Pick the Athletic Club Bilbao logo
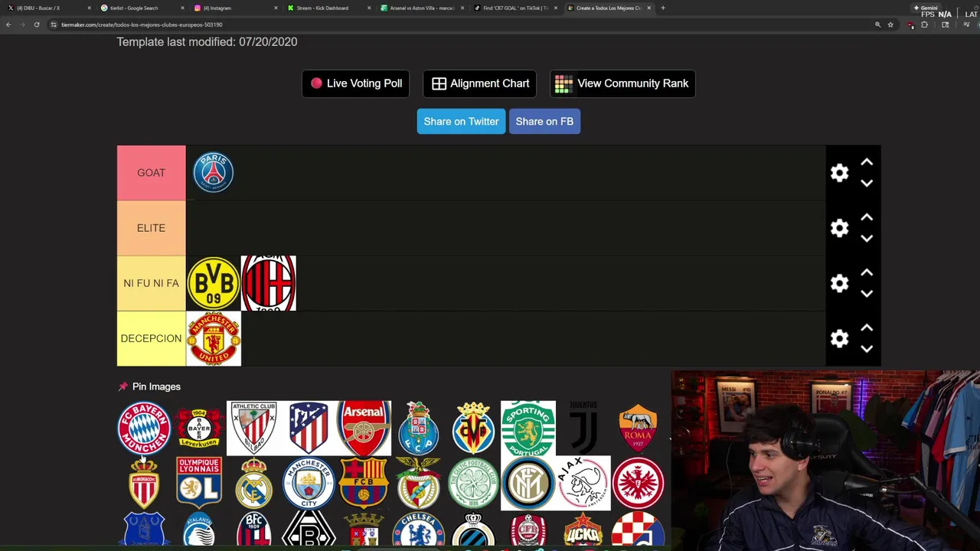Image resolution: width=980 pixels, height=551 pixels. tap(253, 428)
